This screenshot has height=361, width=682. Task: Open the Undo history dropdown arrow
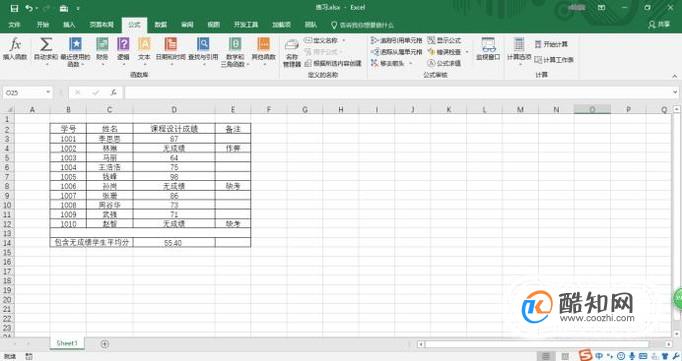[x=37, y=8]
